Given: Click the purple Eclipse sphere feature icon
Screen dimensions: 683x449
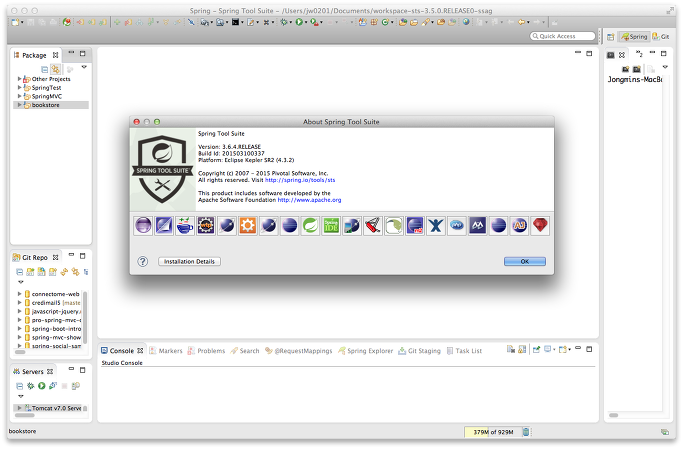Looking at the screenshot, I should pyautogui.click(x=143, y=226).
